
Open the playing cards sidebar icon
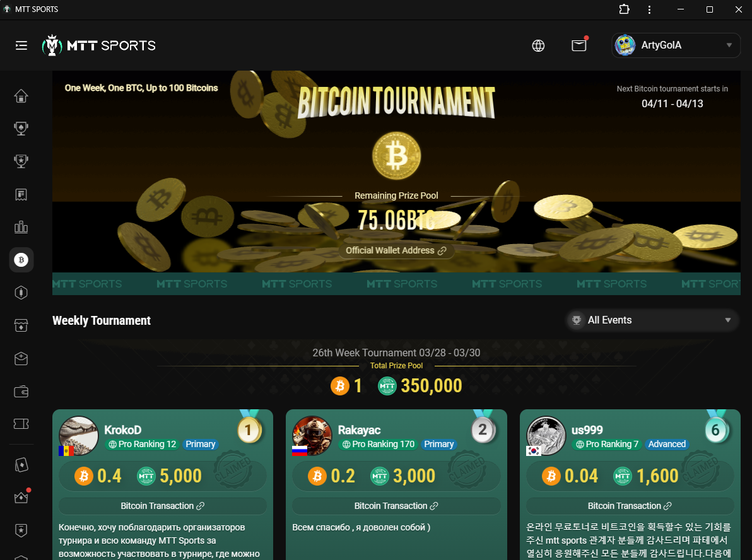tap(21, 465)
